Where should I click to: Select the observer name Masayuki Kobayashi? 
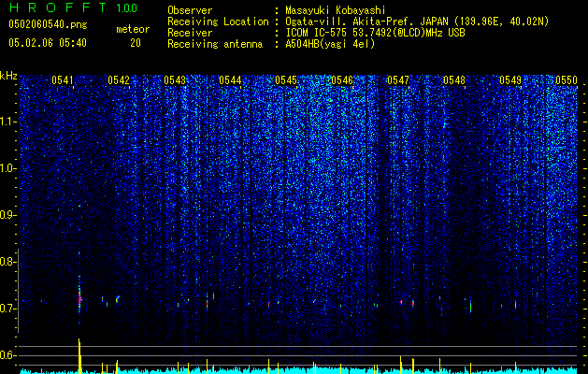click(x=336, y=10)
